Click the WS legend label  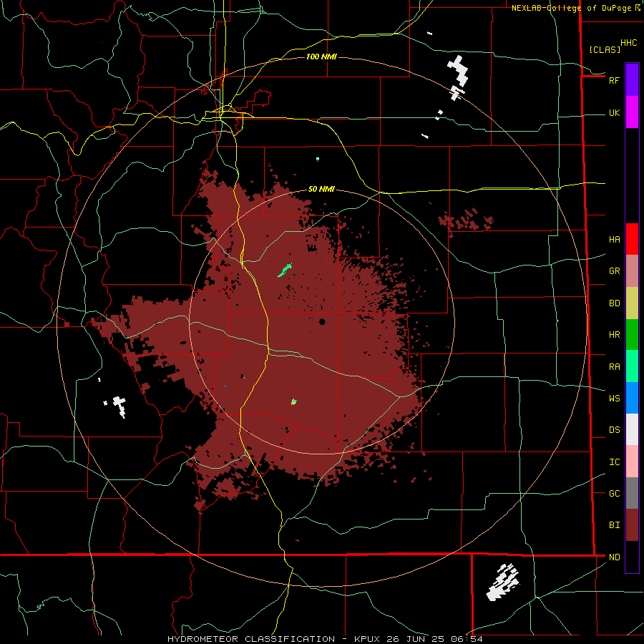click(614, 398)
